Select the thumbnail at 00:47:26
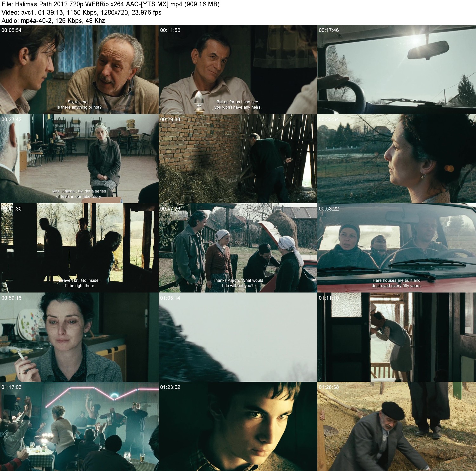This screenshot has width=476, height=471. click(238, 248)
